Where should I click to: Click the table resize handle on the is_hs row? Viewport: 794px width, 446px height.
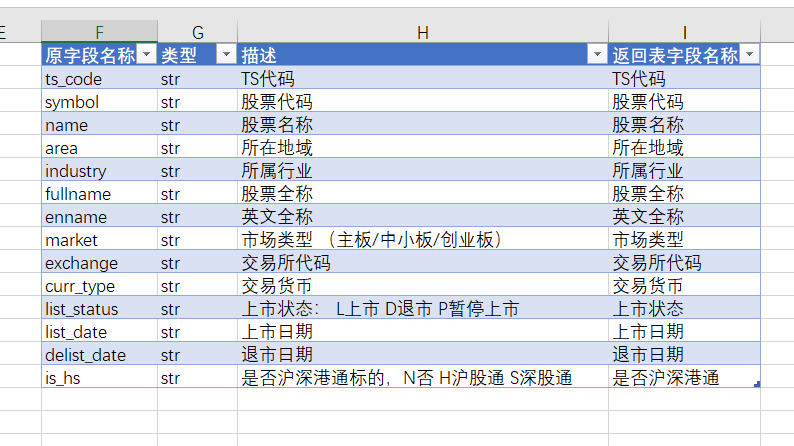(x=757, y=385)
